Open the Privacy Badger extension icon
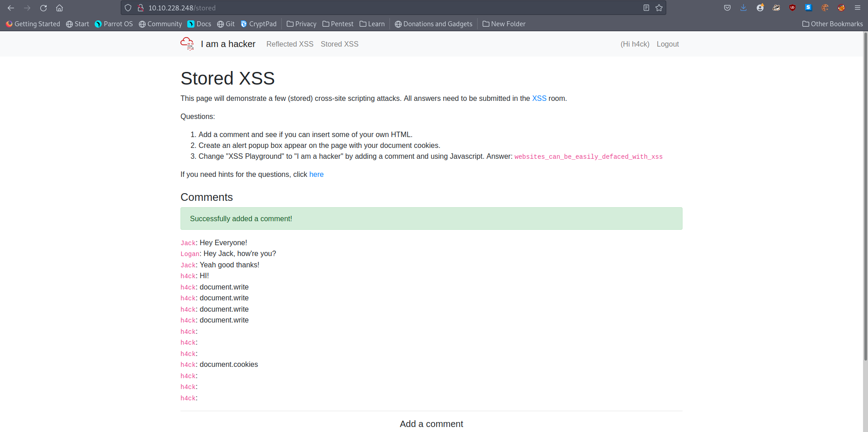 point(776,8)
